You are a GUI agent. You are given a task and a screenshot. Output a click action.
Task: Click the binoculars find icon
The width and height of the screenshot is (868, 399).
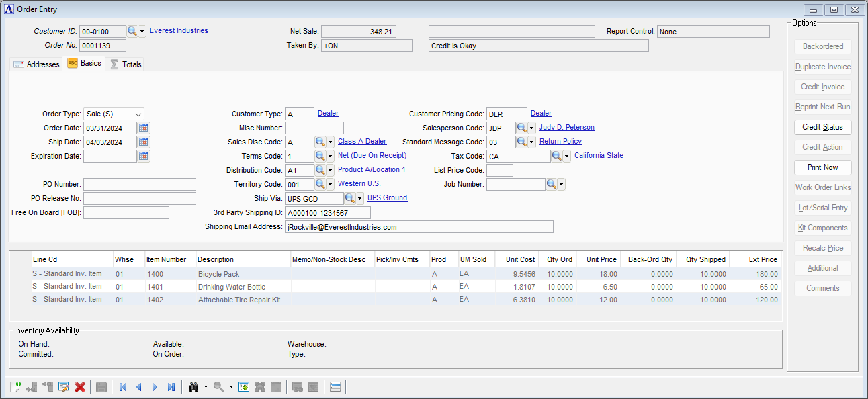pyautogui.click(x=194, y=387)
